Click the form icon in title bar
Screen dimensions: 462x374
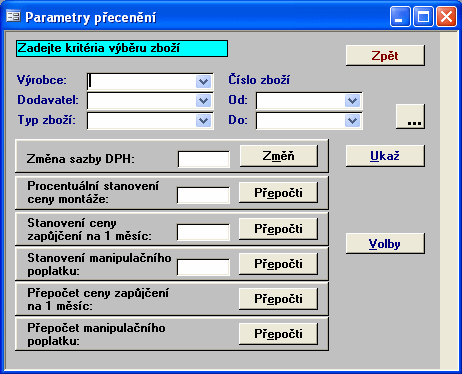14,16
